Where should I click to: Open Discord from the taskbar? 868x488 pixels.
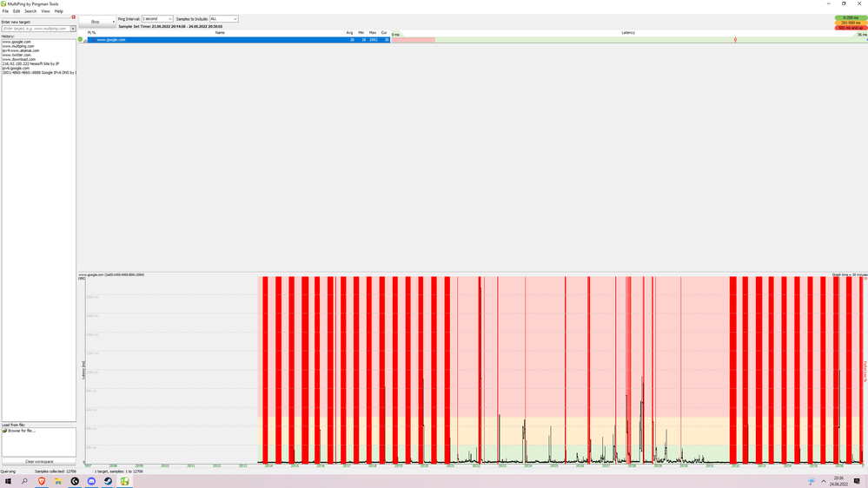(91, 481)
